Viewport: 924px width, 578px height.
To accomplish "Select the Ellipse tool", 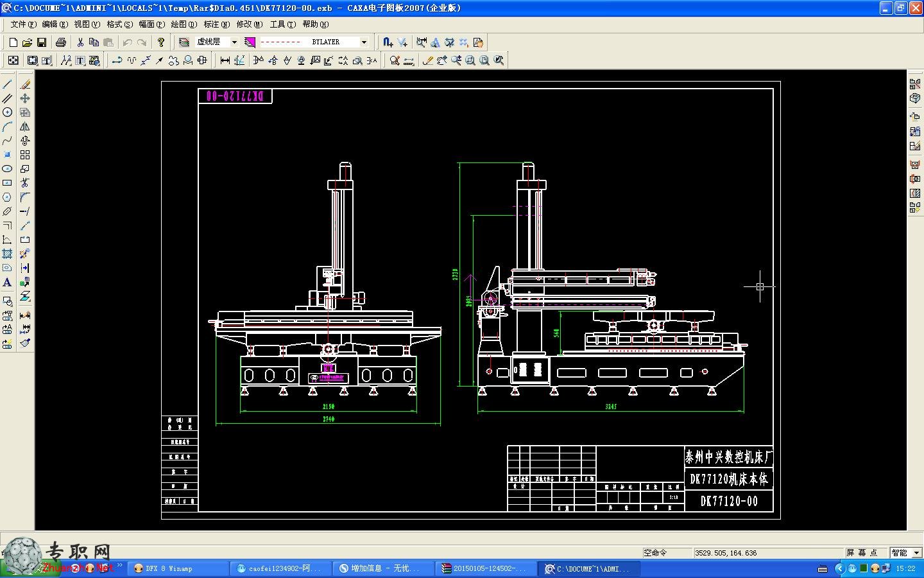I will 7,169.
